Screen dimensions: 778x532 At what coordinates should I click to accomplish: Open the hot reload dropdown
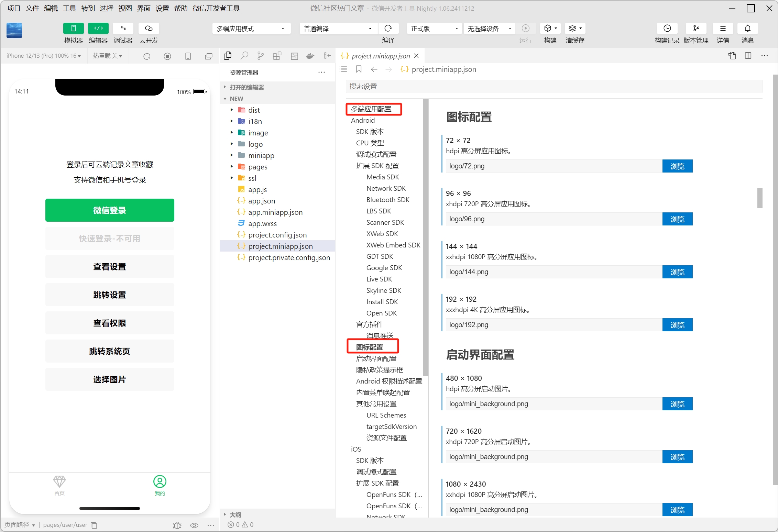pyautogui.click(x=108, y=56)
